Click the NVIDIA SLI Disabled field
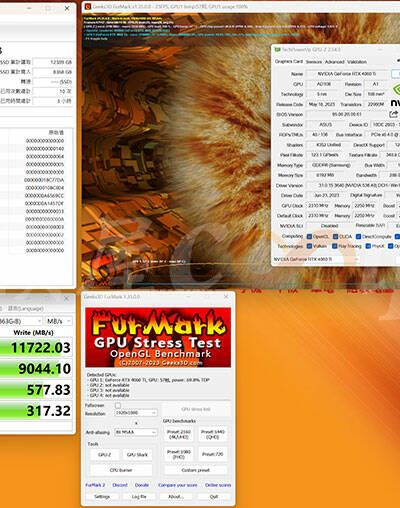 (329, 226)
